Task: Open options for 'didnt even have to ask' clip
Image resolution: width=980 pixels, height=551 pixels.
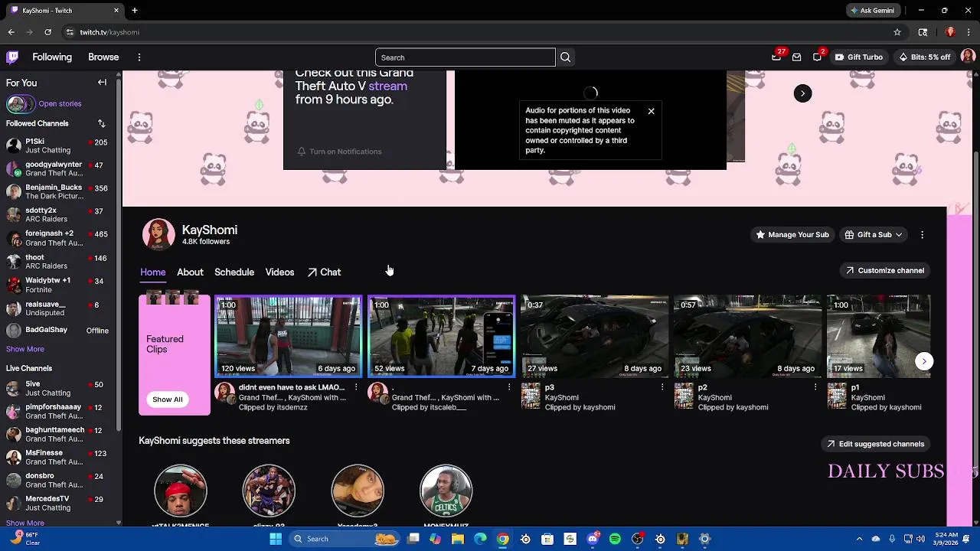Action: point(356,388)
